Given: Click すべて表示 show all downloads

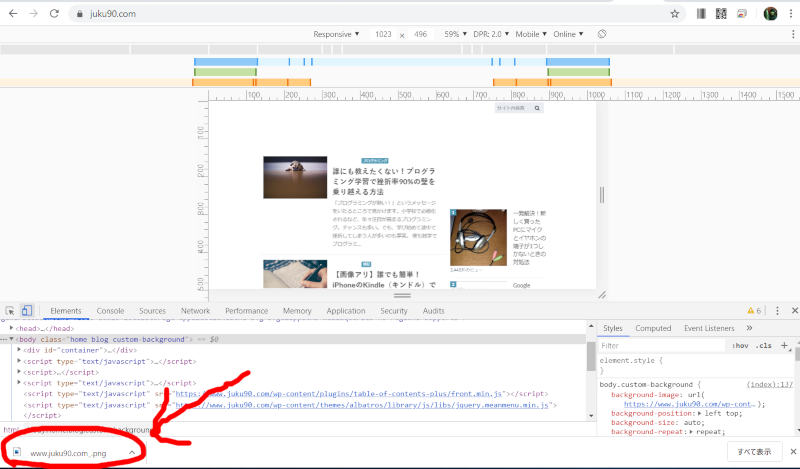Looking at the screenshot, I should tap(754, 452).
